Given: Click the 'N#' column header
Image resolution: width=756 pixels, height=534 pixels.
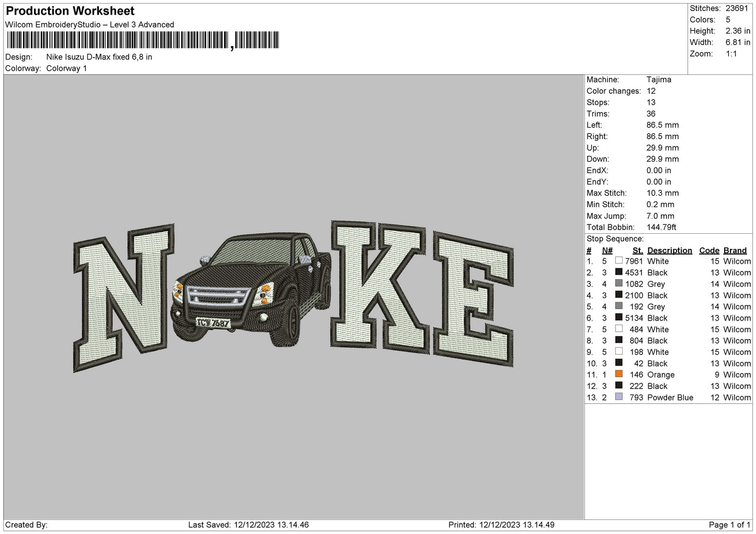Looking at the screenshot, I should pos(607,251).
